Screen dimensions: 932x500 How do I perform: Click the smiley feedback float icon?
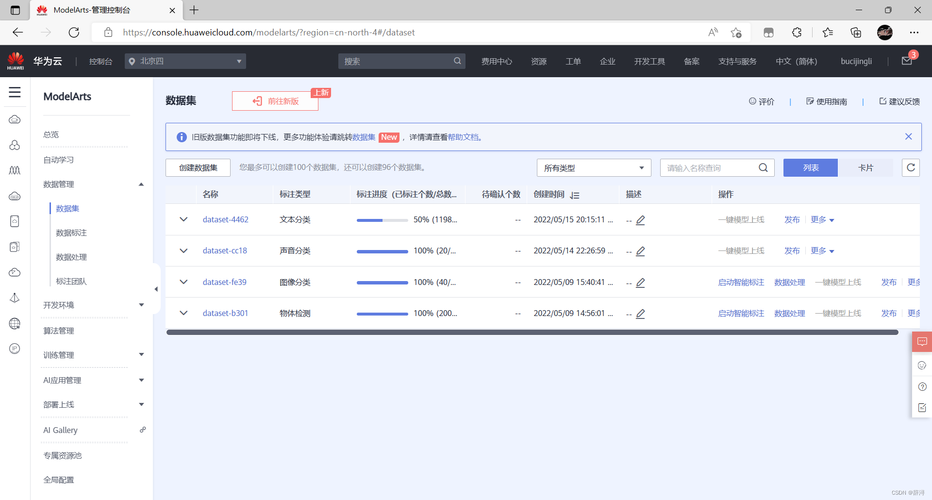coord(922,365)
